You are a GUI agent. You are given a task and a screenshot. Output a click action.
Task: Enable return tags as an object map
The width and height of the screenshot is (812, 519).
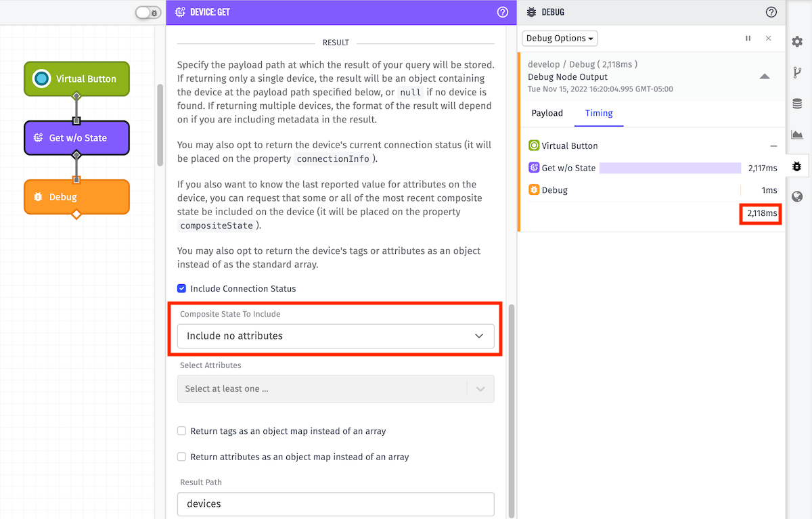[181, 431]
